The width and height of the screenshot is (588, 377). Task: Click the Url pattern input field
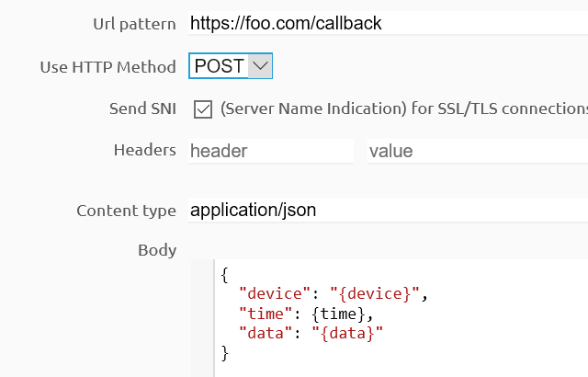[x=386, y=23]
